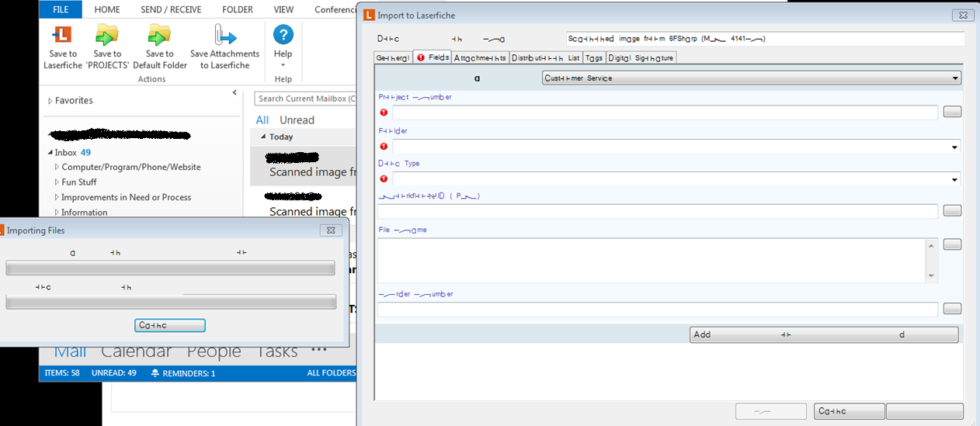Click the document name field
Screen dimensions: 980x426
[764, 38]
